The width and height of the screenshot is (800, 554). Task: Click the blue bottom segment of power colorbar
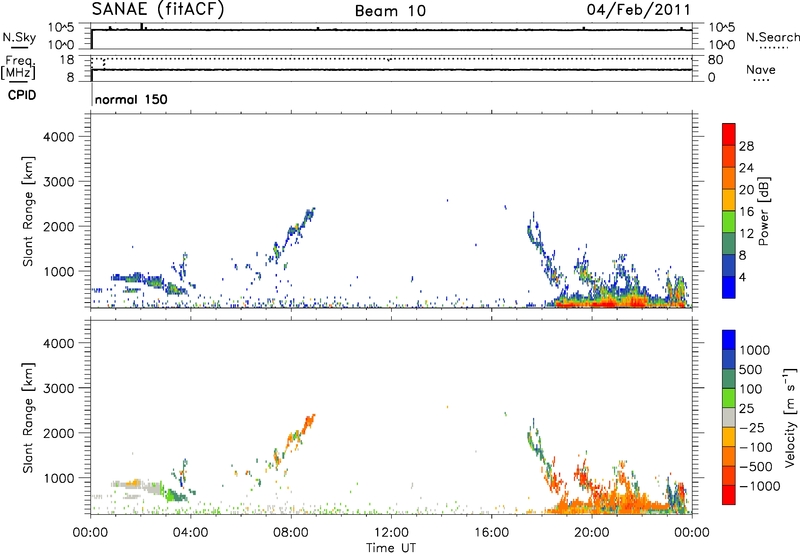click(729, 287)
